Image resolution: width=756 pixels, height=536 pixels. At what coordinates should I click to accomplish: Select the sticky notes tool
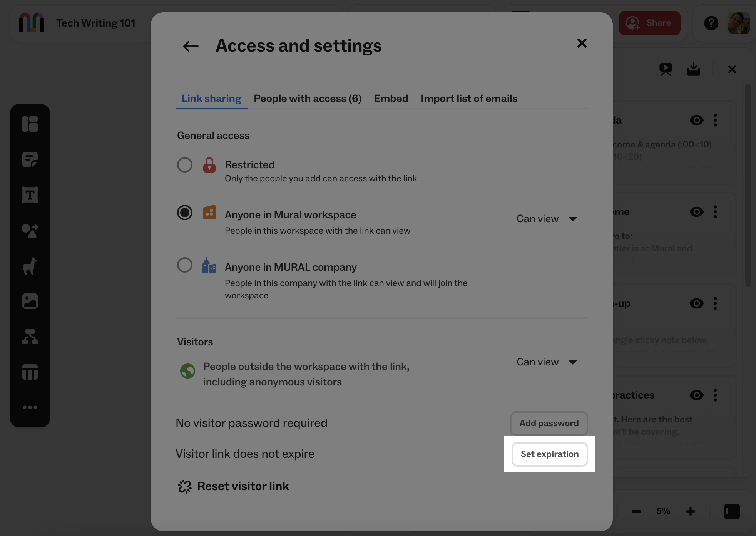tap(30, 159)
